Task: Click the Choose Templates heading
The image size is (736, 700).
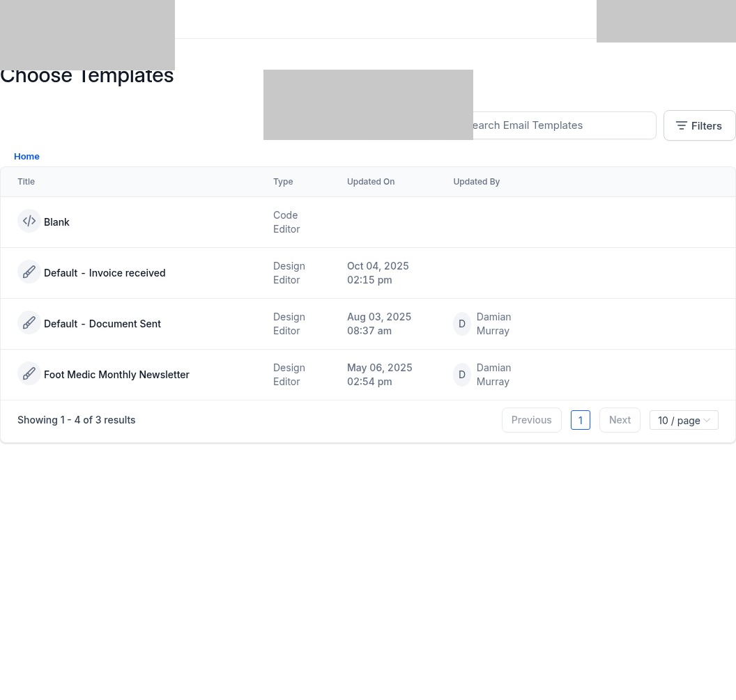Action: pyautogui.click(x=87, y=76)
